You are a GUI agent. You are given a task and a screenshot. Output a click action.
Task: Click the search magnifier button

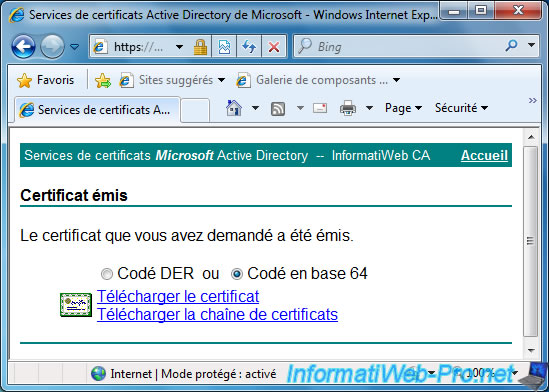coord(511,45)
